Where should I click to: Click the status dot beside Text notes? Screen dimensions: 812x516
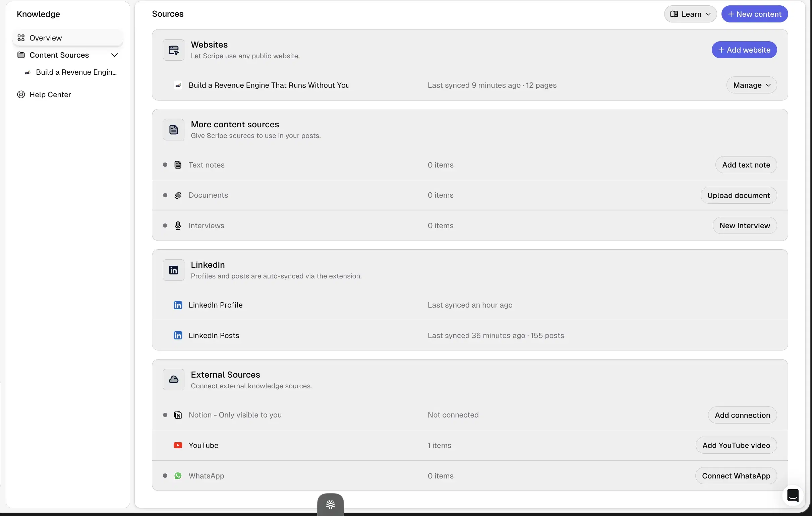coord(165,165)
